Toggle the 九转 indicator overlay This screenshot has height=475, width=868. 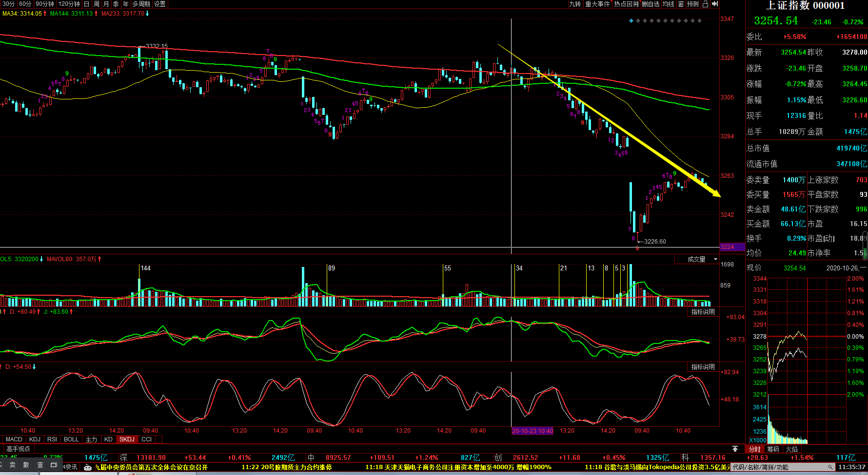click(575, 4)
